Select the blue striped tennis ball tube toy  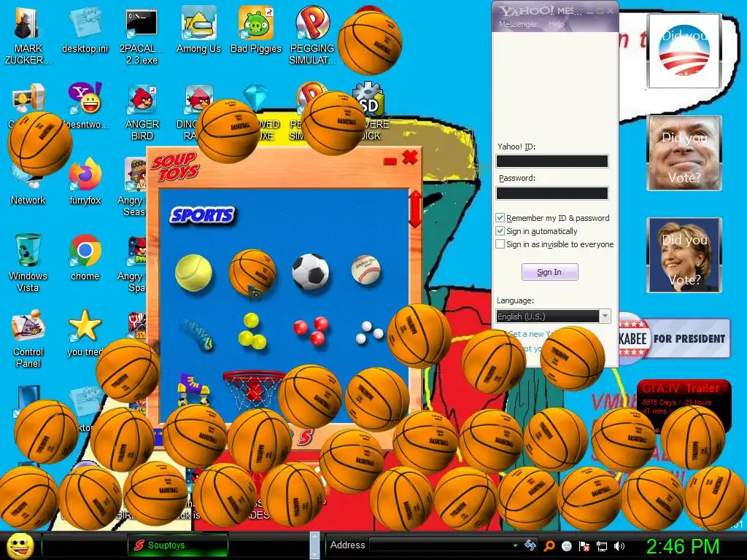(198, 334)
